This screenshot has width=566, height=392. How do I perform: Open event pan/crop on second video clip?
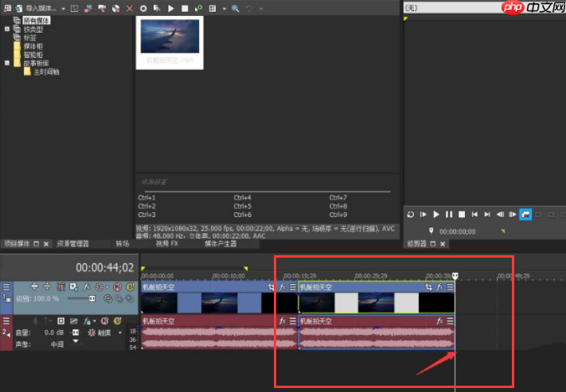click(x=429, y=287)
